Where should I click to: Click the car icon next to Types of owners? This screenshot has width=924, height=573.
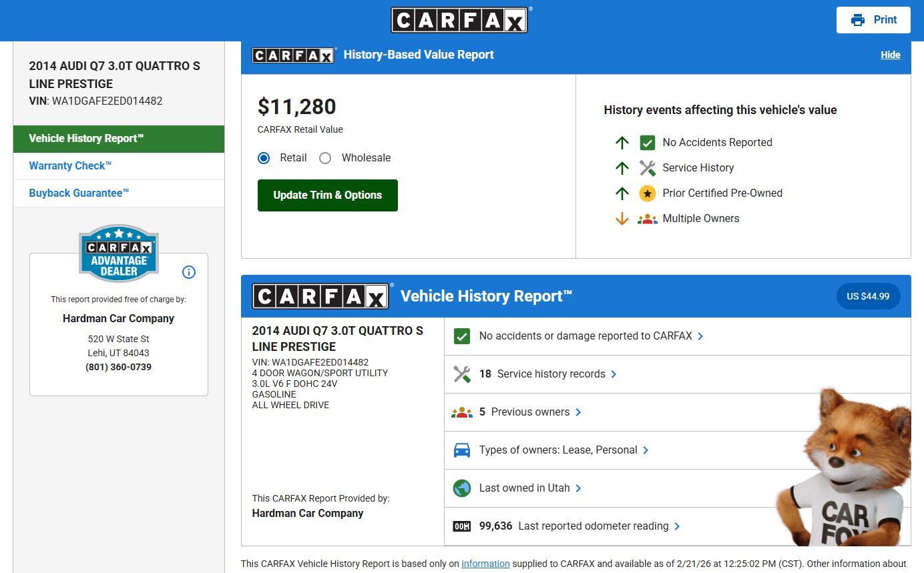pos(462,450)
